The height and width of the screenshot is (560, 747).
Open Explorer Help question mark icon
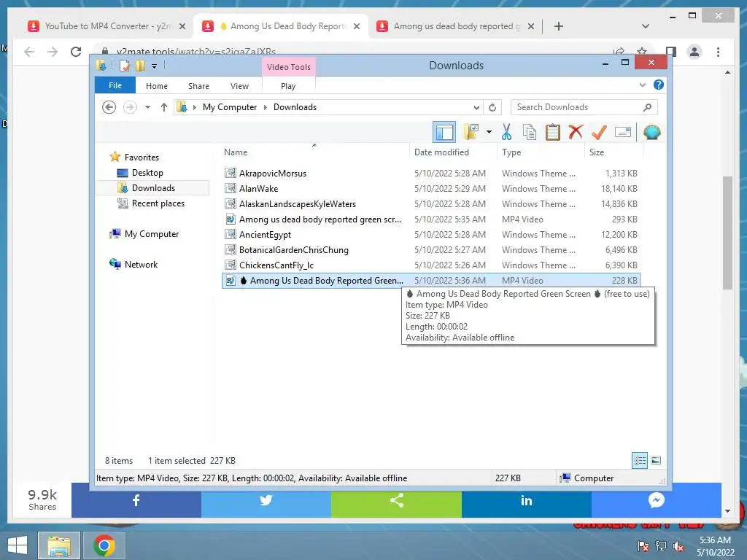pyautogui.click(x=659, y=85)
